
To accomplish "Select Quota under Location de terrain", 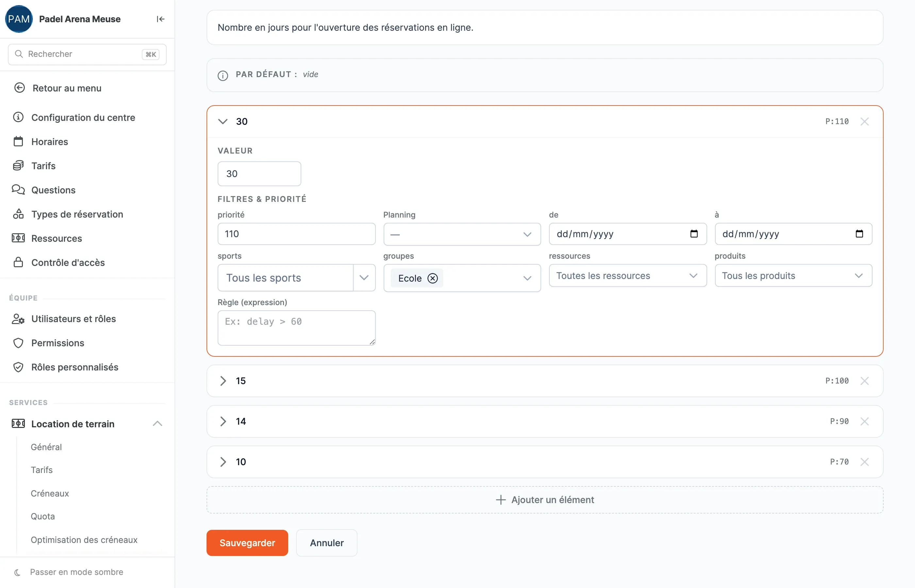I will (43, 516).
